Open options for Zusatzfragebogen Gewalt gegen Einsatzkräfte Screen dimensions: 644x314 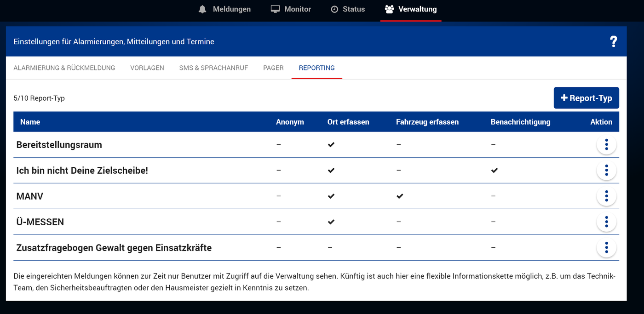tap(606, 247)
